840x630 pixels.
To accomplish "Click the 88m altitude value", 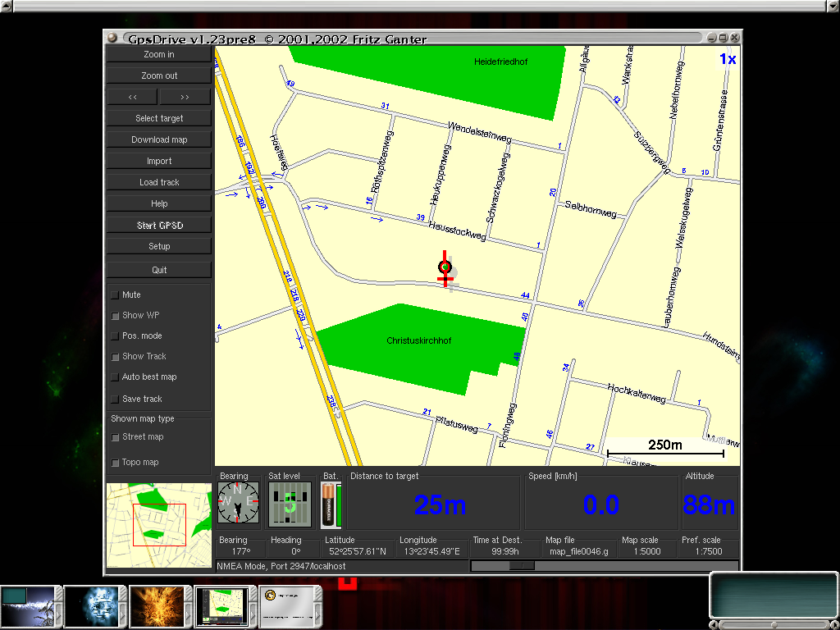I will 709,504.
